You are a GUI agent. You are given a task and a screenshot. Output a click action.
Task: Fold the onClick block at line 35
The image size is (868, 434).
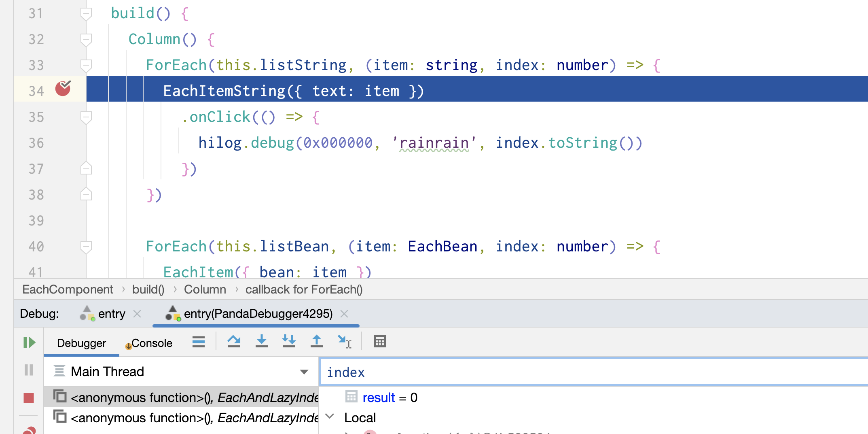86,117
